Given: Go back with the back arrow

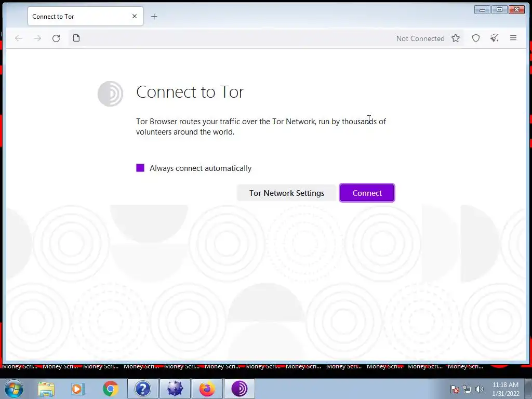Looking at the screenshot, I should pos(19,38).
